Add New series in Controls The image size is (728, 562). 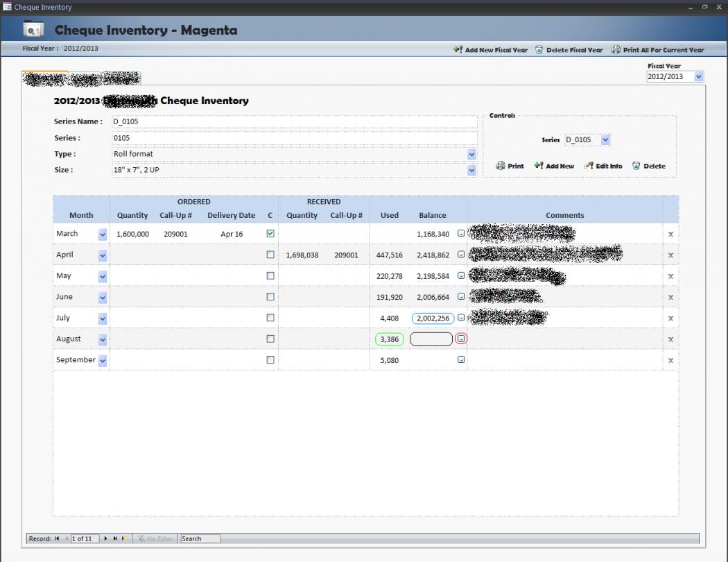click(554, 166)
